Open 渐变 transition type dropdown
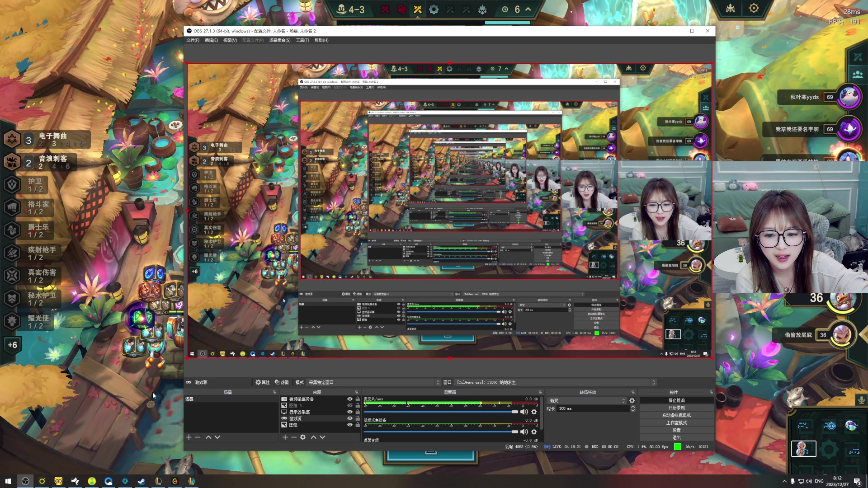This screenshot has height=488, width=868. click(x=587, y=401)
